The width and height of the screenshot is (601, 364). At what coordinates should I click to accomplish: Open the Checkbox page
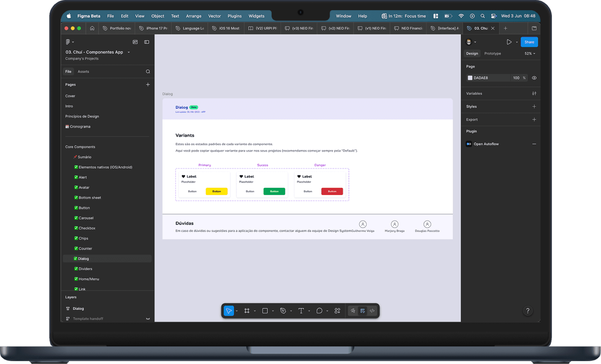[x=87, y=228]
